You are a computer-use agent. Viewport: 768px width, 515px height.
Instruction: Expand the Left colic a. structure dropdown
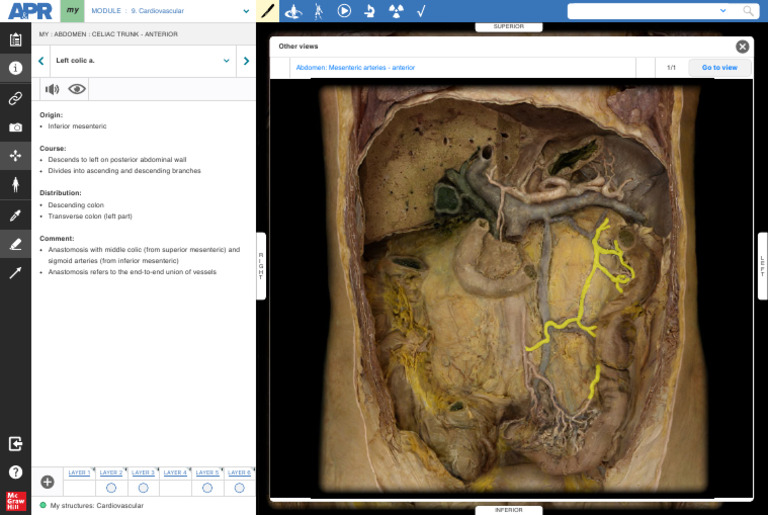(226, 61)
